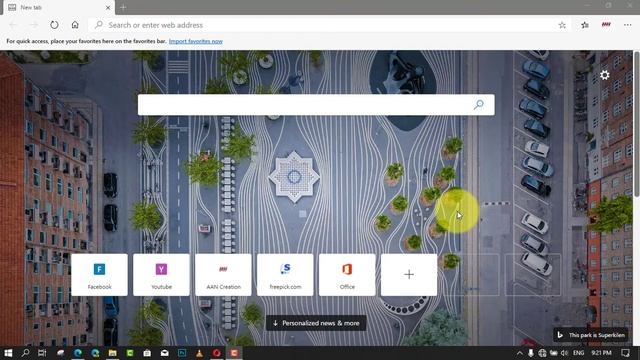Open Settings and more ellipsis menu
This screenshot has width=640, height=360.
click(627, 25)
